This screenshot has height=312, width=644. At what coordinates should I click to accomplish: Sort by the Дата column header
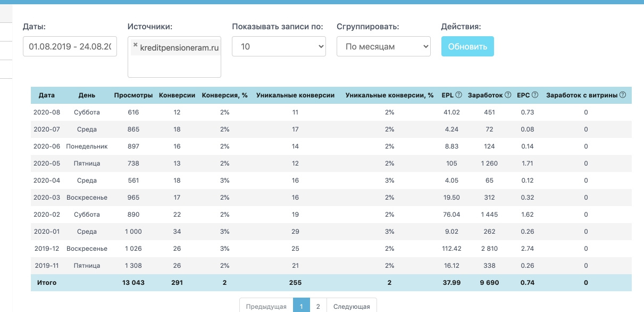[x=47, y=95]
